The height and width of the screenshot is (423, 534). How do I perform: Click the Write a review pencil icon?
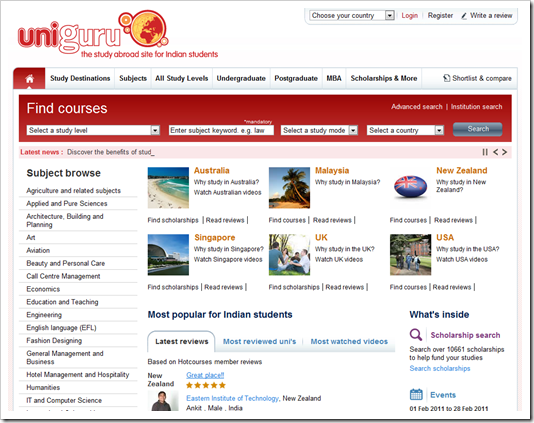click(464, 16)
